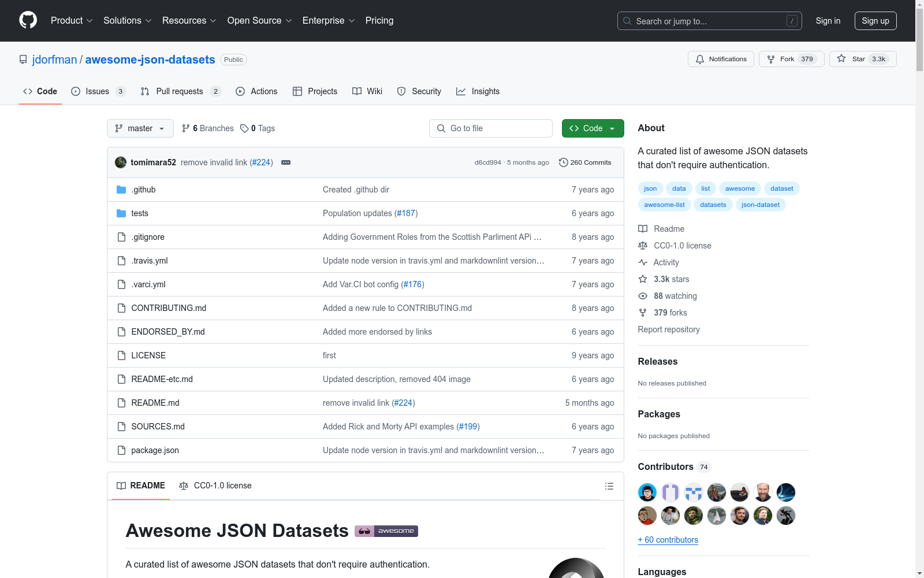Expand commit message details ellipsis
The width and height of the screenshot is (924, 578).
click(x=286, y=162)
